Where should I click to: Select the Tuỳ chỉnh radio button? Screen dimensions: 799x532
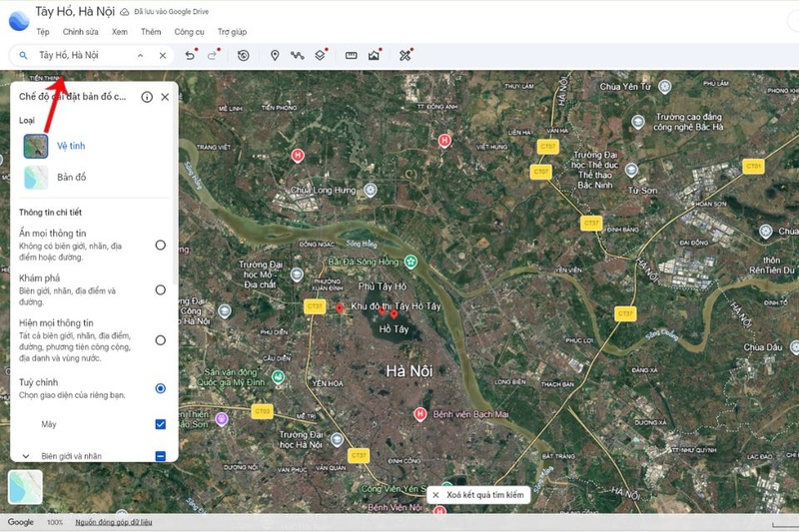coord(161,388)
